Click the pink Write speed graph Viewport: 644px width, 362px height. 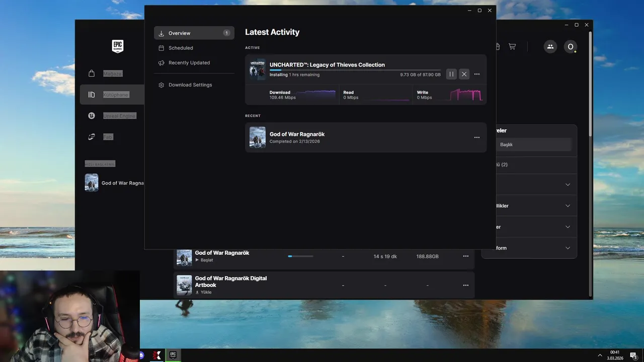coord(466,95)
